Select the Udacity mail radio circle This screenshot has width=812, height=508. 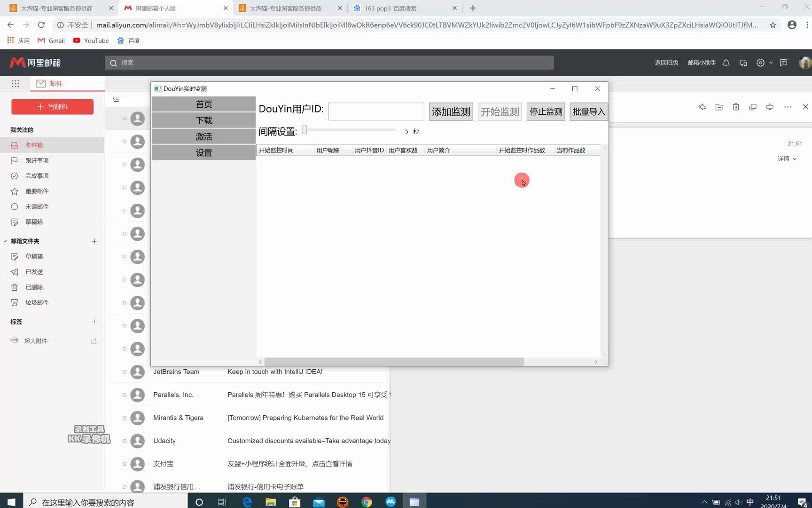125,441
